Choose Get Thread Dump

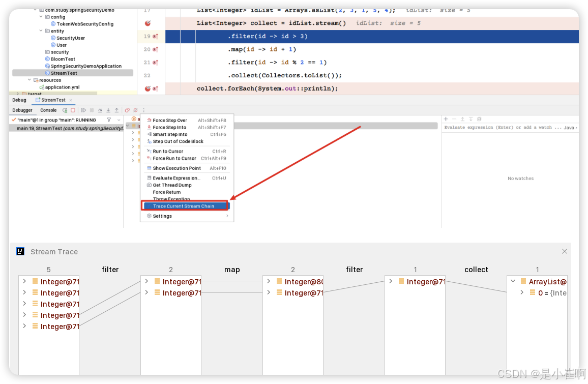[x=187, y=185]
